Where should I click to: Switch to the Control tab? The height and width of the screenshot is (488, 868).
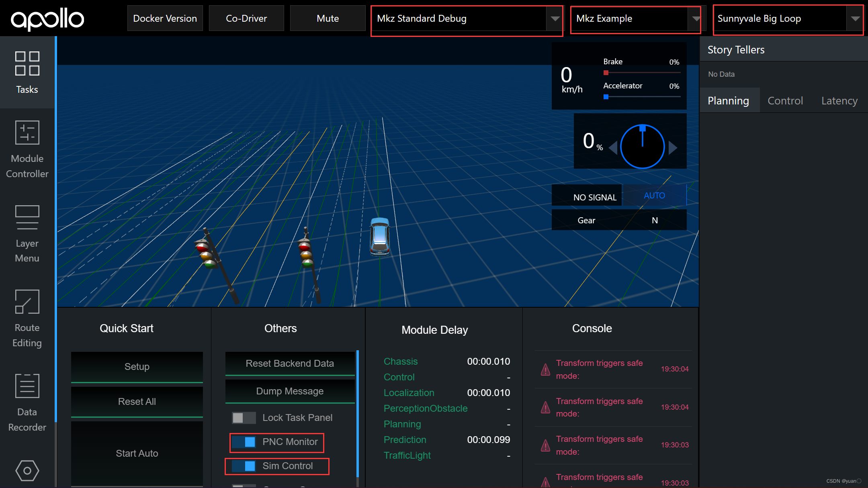(785, 100)
